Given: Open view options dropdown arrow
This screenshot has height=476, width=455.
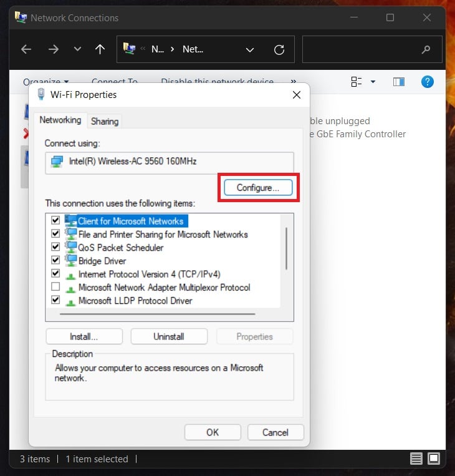Looking at the screenshot, I should [373, 82].
